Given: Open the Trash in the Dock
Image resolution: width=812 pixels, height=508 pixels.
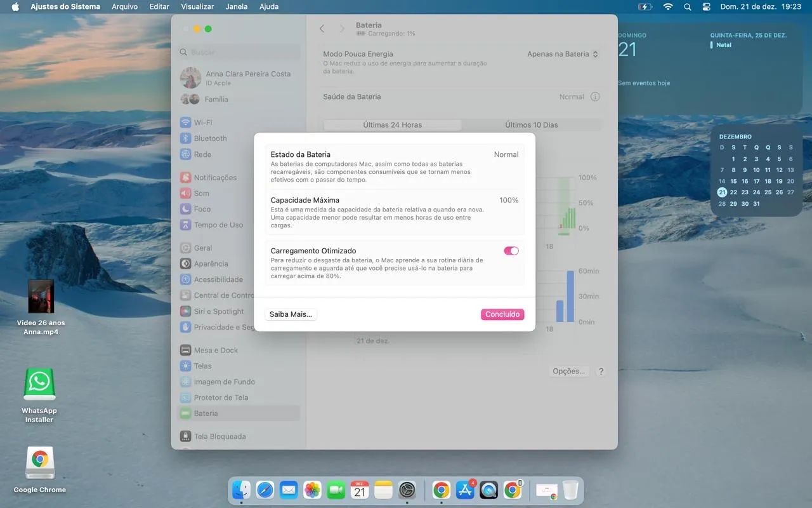Looking at the screenshot, I should [x=570, y=490].
